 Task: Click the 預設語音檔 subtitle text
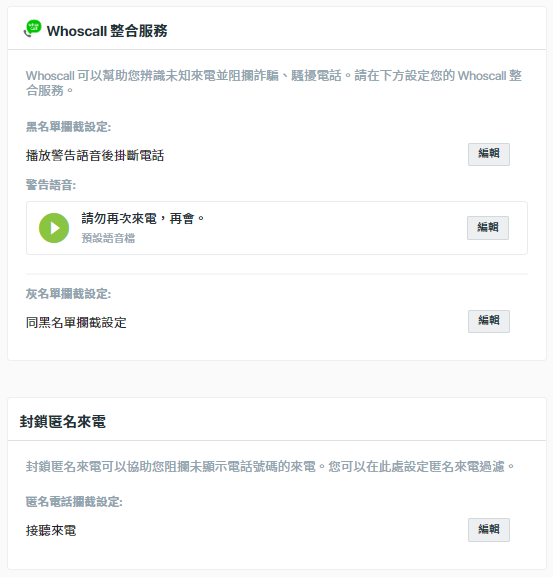coord(108,238)
